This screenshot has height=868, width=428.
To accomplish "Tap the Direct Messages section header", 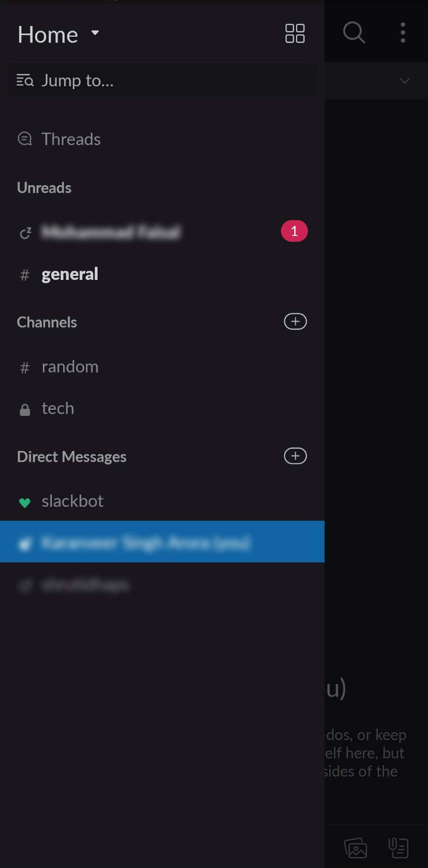I will pos(72,457).
